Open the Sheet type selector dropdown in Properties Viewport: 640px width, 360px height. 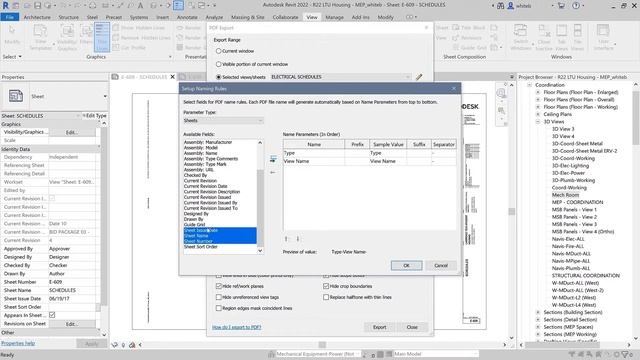click(x=105, y=96)
